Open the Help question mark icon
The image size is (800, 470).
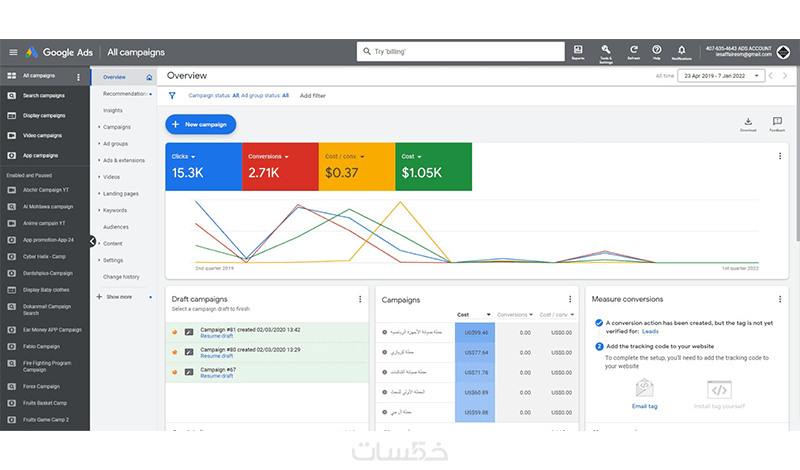pos(657,52)
